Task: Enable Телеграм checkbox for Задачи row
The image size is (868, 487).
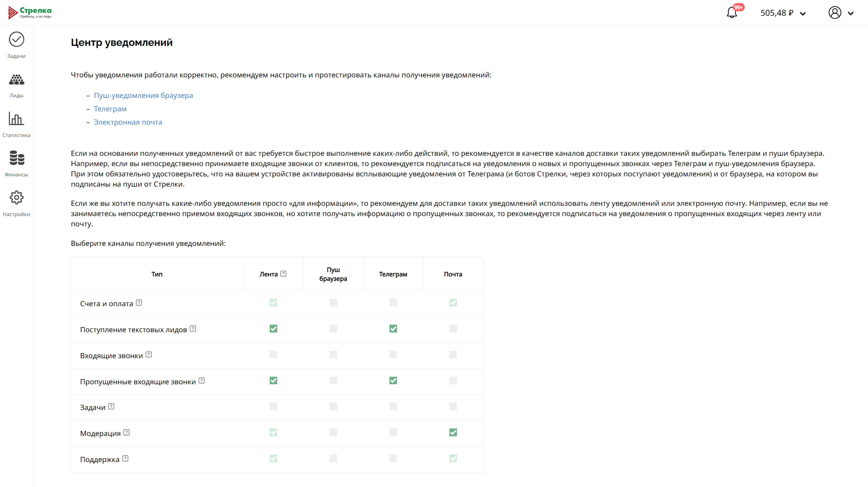Action: coord(393,407)
